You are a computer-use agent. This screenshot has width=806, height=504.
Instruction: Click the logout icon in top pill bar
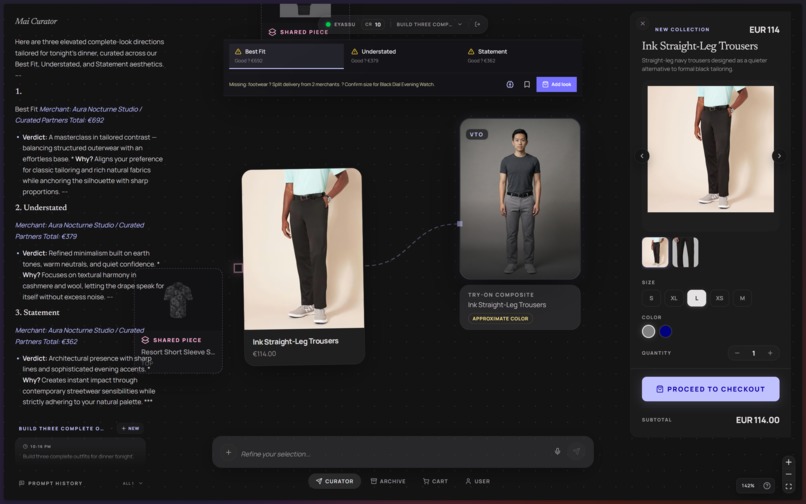[x=478, y=24]
